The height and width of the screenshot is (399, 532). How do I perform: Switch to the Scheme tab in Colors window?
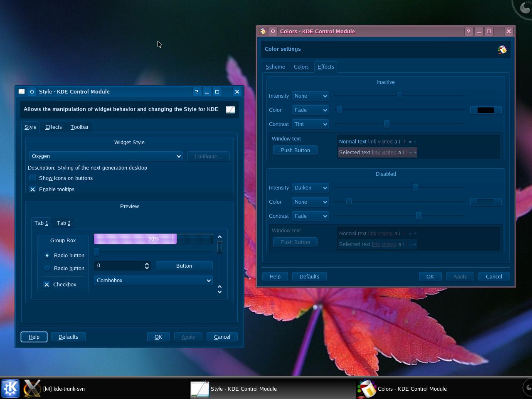(275, 67)
